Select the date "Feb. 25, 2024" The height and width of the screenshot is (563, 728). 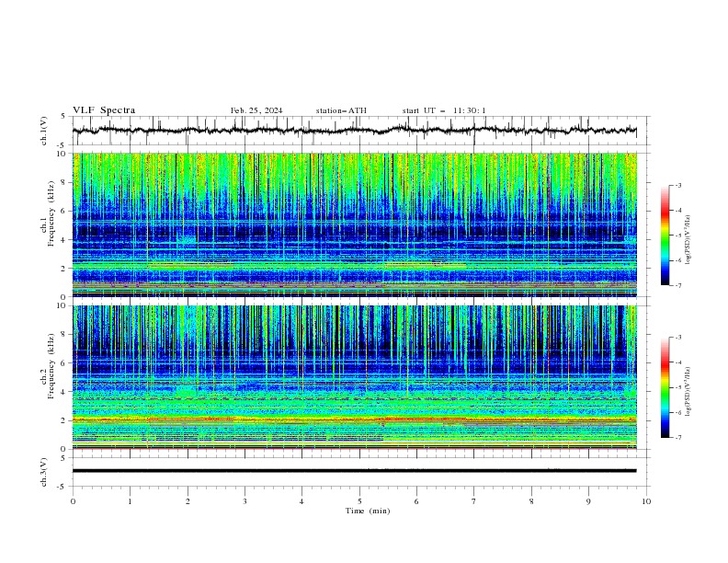pos(256,110)
